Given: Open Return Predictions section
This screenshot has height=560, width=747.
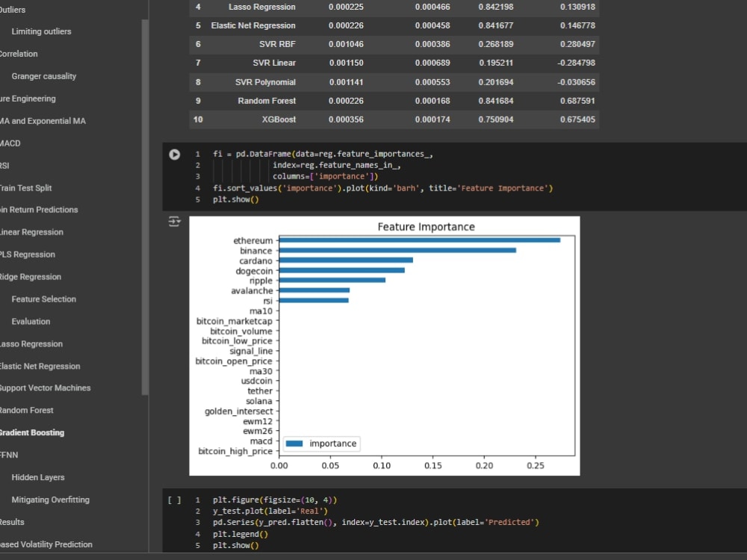Looking at the screenshot, I should (39, 210).
